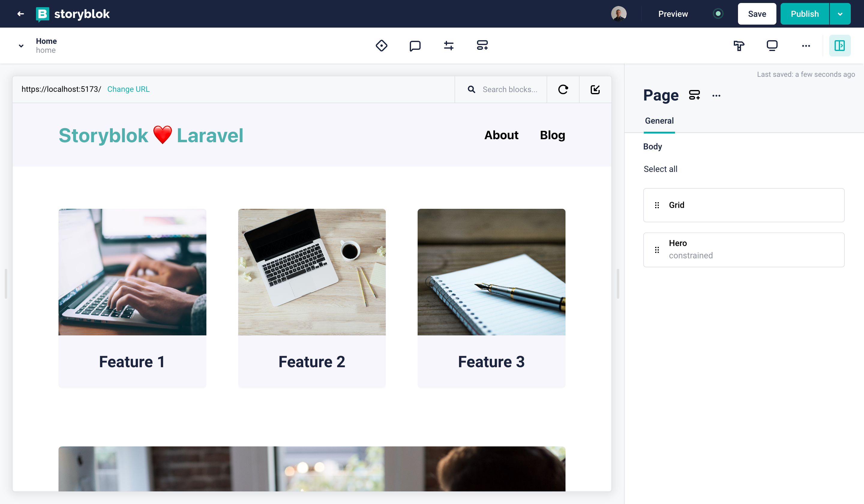Open the toolbar three-dots more menu
The height and width of the screenshot is (504, 864).
(806, 46)
